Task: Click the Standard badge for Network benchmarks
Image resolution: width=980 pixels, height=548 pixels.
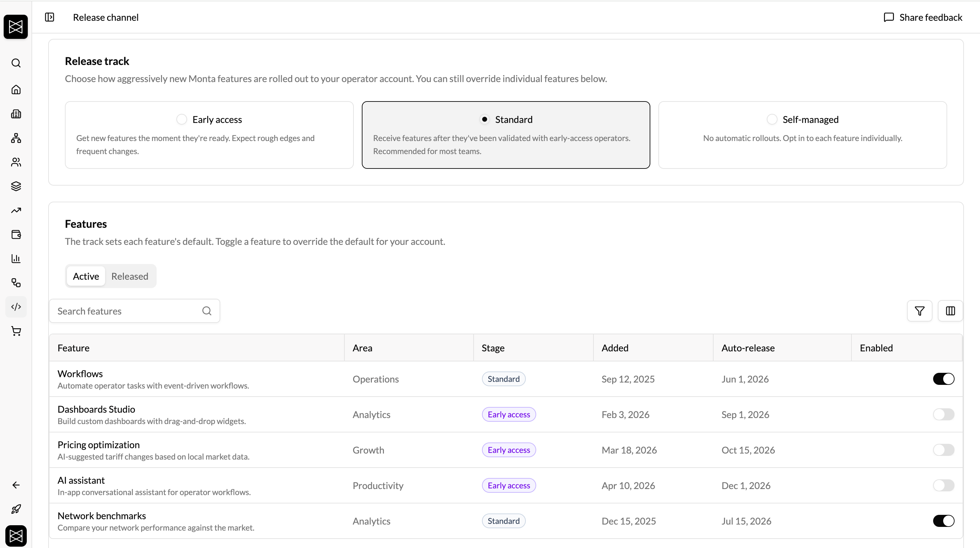Action: coord(503,521)
